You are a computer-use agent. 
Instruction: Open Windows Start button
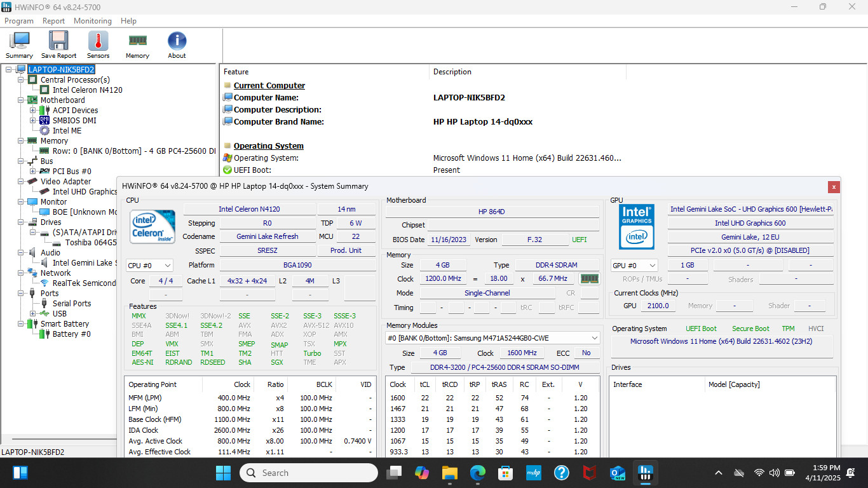[x=224, y=473]
